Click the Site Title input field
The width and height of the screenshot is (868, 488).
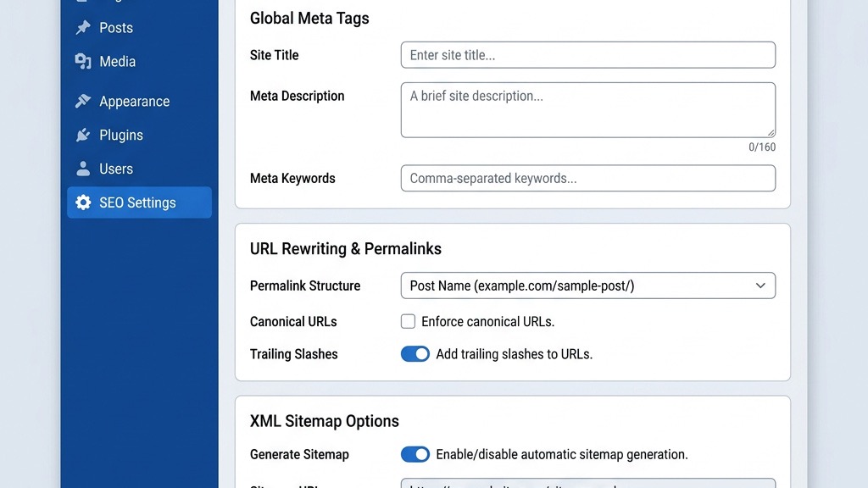tap(587, 54)
